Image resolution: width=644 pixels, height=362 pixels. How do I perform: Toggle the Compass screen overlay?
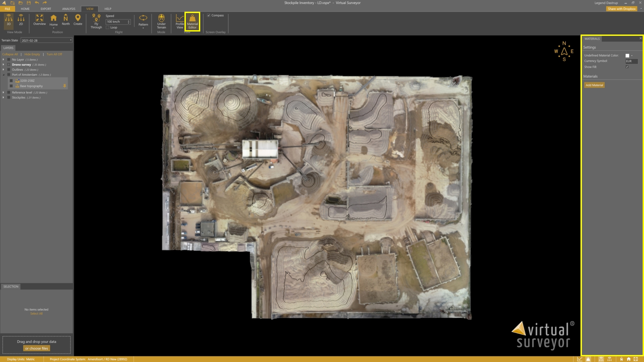(x=209, y=15)
